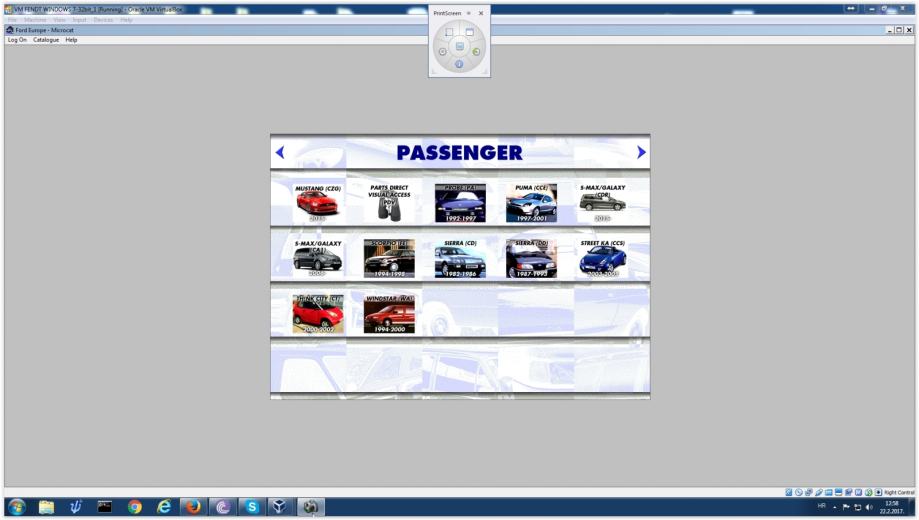Select the Probe 1992-1997 model

[x=460, y=203]
